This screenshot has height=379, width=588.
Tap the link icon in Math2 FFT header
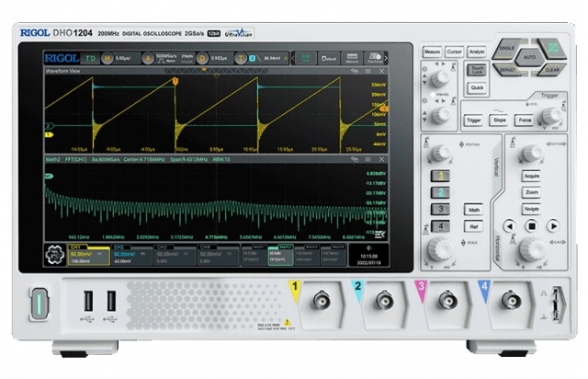point(354,159)
